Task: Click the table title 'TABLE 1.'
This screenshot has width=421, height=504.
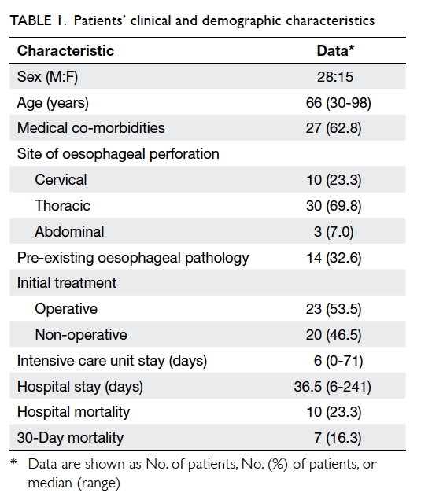Action: (38, 20)
